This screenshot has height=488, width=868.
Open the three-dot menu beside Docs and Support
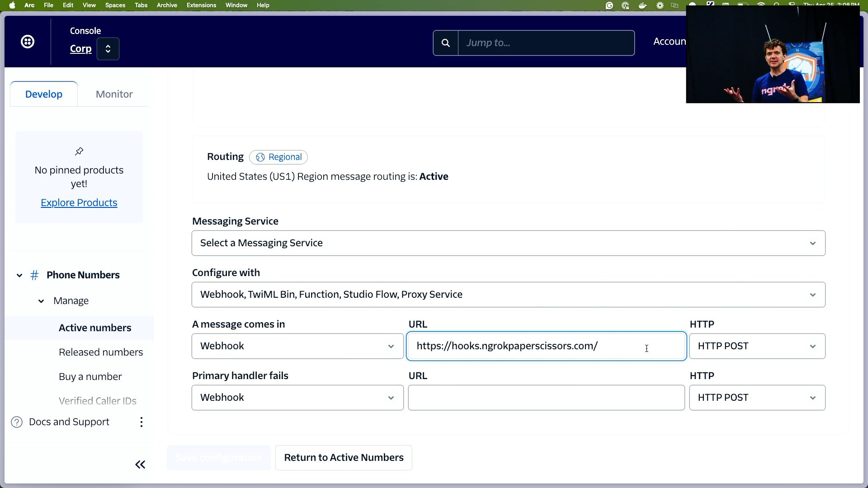coord(142,422)
